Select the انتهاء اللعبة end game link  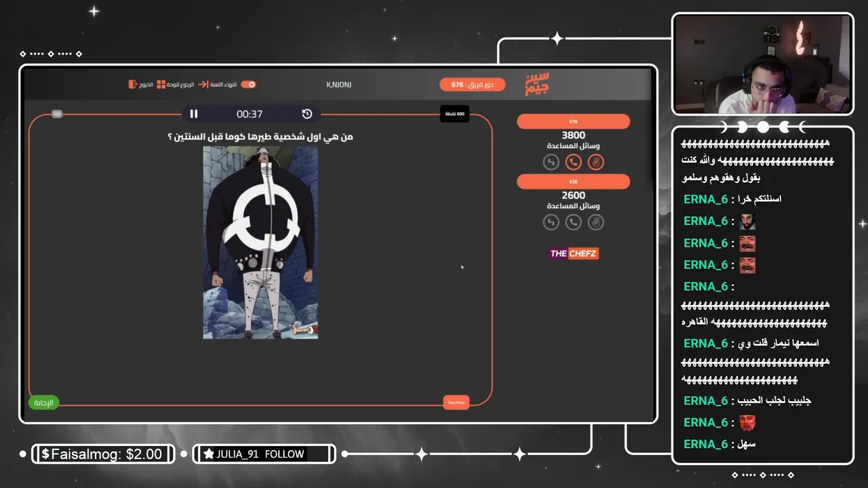(223, 85)
